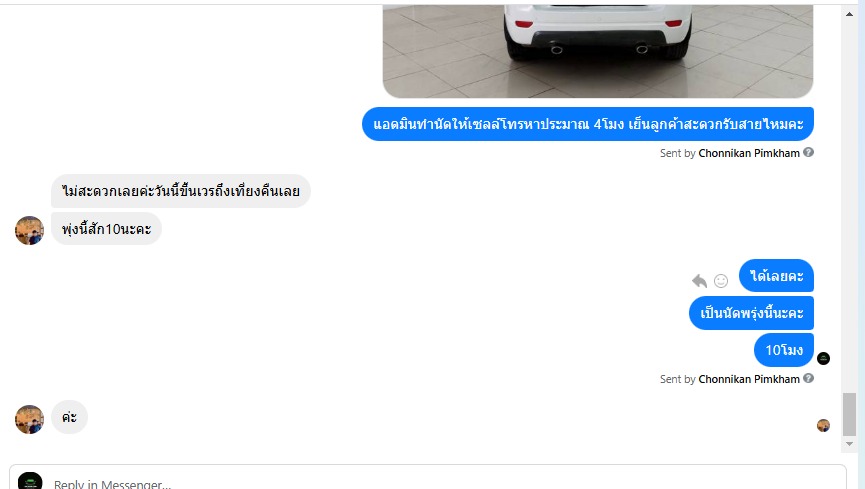Click customer avatar beside พุ่งนี้สัก10นะคะ message
Viewport: 865px width, 489px height.
29,230
